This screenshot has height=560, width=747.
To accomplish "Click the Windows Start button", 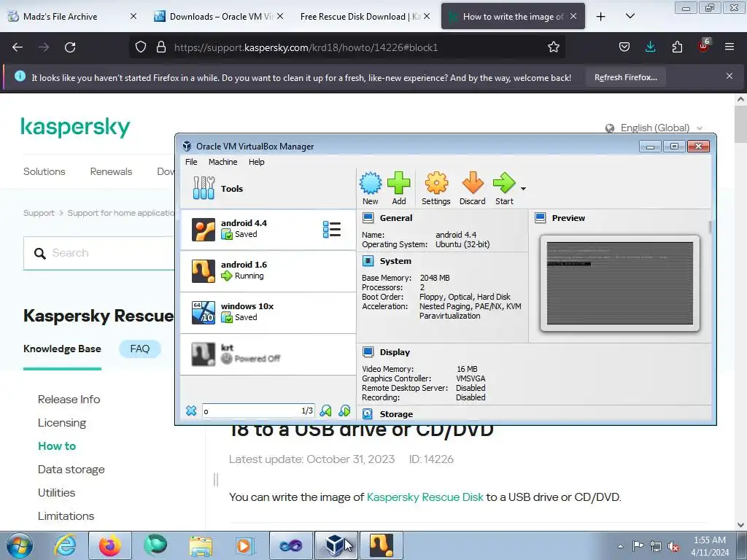I will coord(19,545).
